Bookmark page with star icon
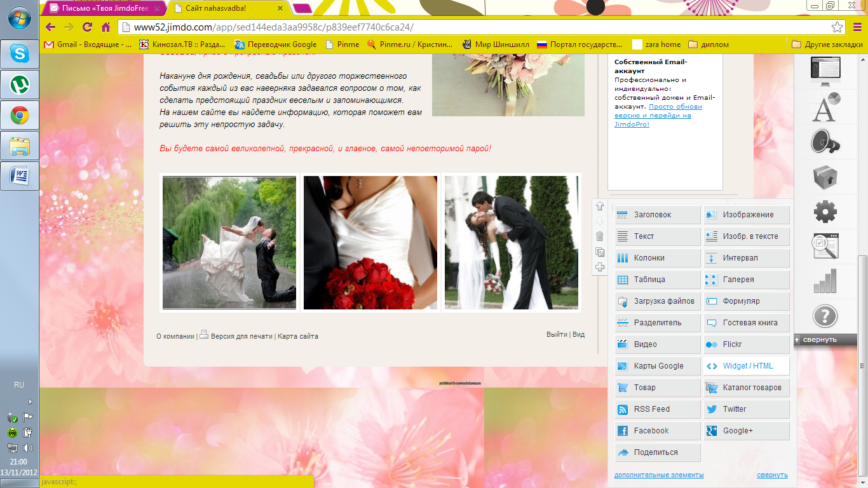868x488 pixels. pos(837,27)
